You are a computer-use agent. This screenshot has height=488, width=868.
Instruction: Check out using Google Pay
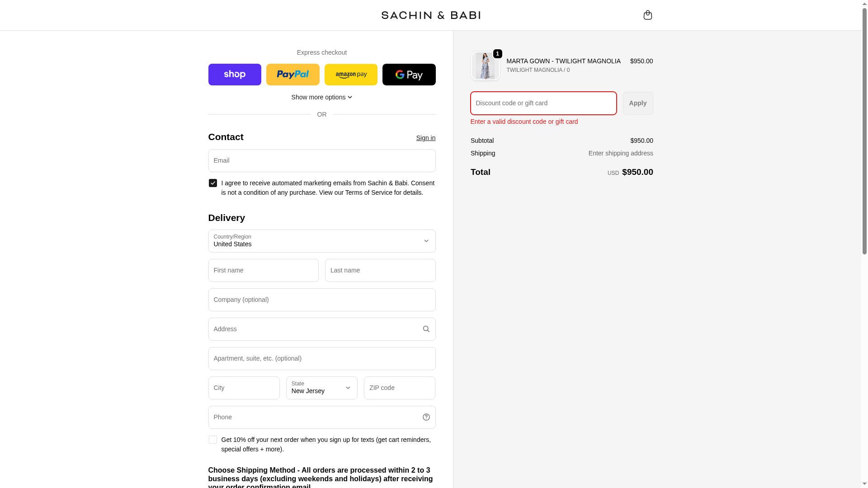click(x=409, y=75)
